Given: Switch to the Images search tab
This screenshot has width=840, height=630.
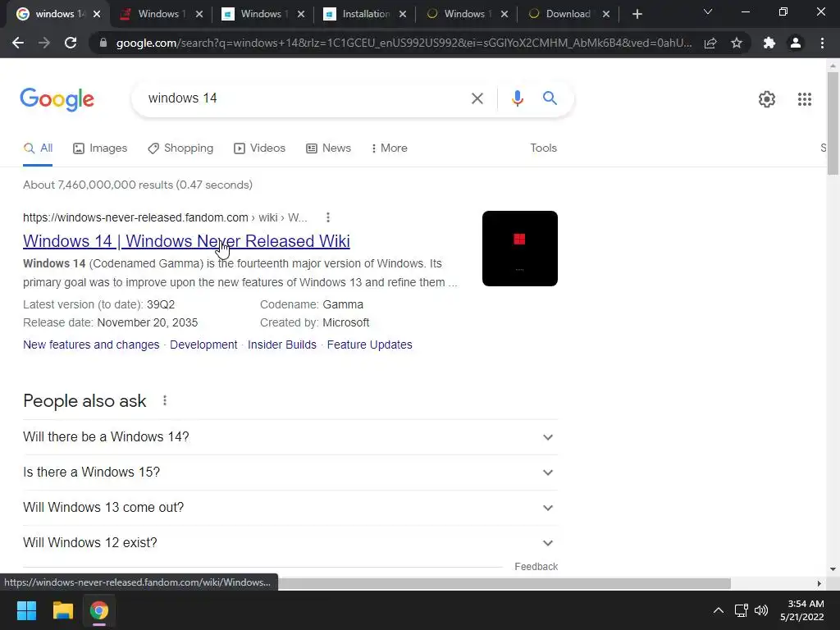Looking at the screenshot, I should pyautogui.click(x=100, y=148).
